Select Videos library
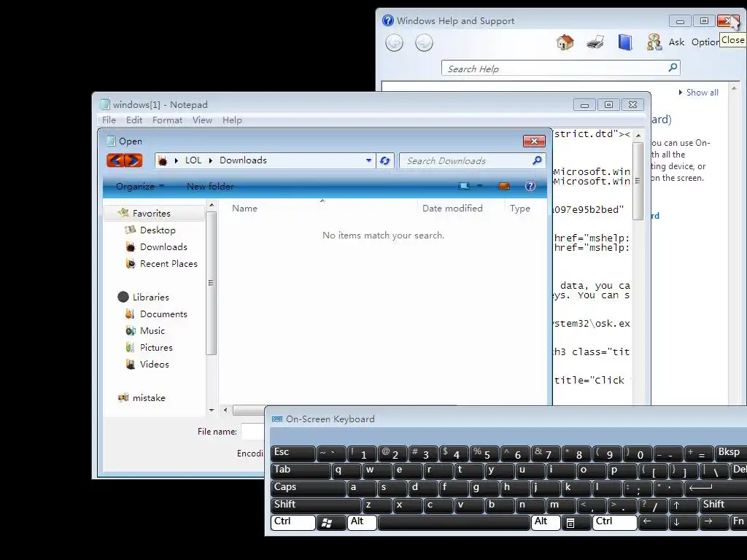 click(x=154, y=364)
